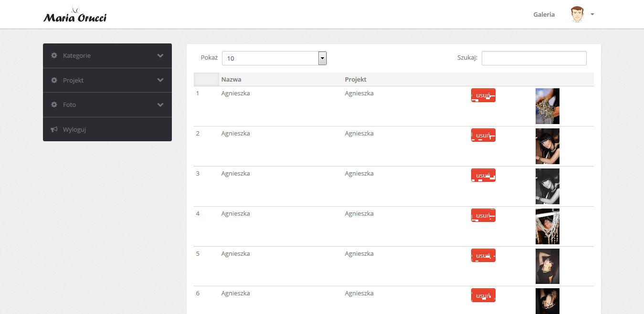The width and height of the screenshot is (644, 314).
Task: Select row 2 Nazwa cell Agnieszka
Action: [x=235, y=133]
